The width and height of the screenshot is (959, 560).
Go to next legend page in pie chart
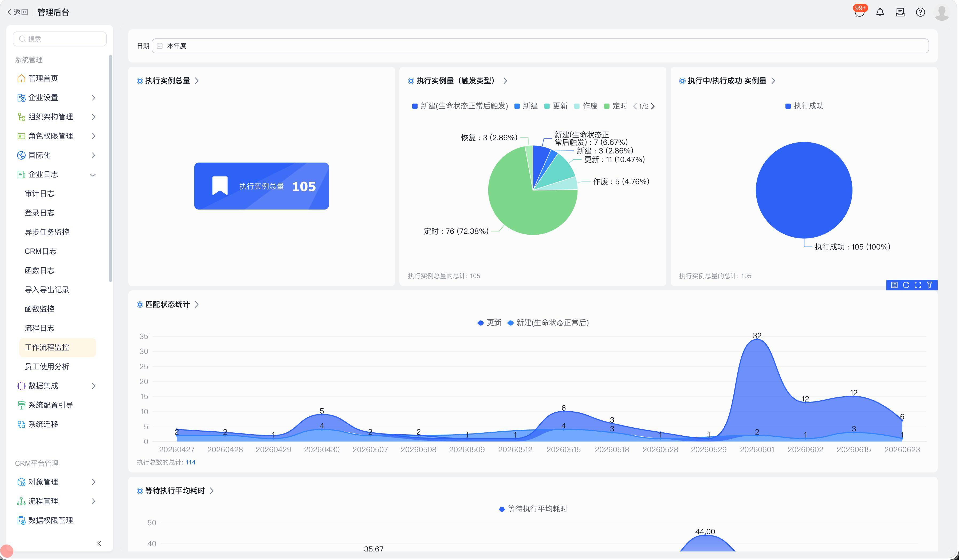(x=653, y=106)
